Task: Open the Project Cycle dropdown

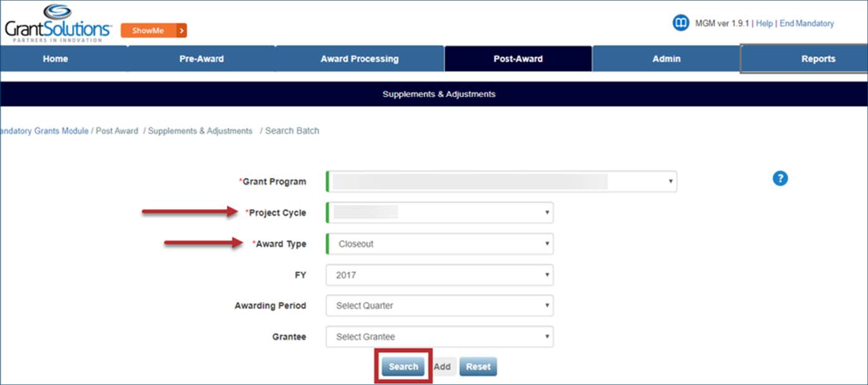Action: 439,213
